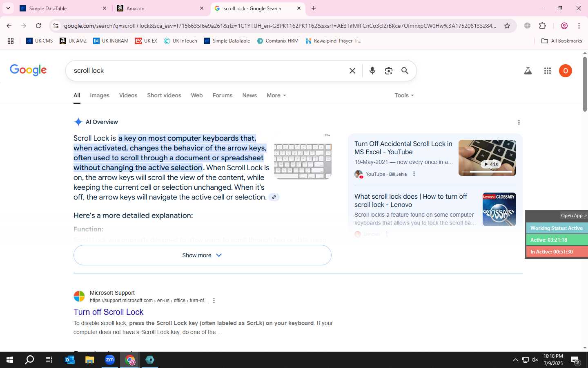Open the Google account avatar 'O'
This screenshot has height=368, width=588.
click(566, 71)
